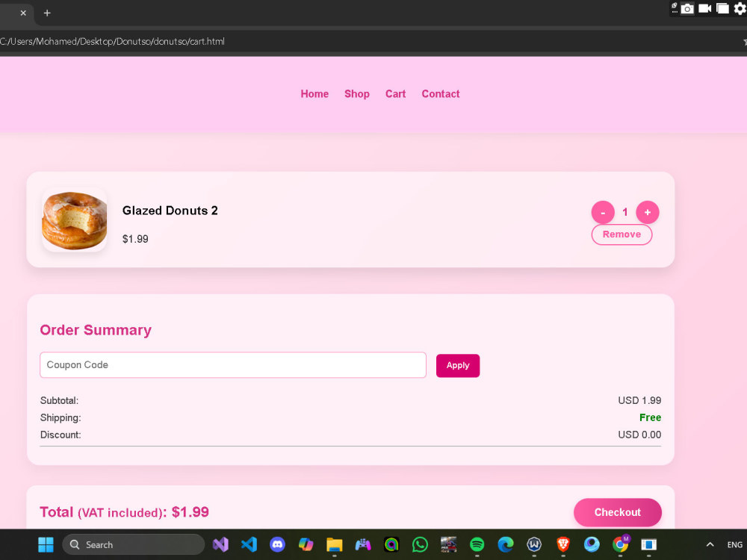Open Microsoft Edge from the taskbar
The height and width of the screenshot is (560, 747).
(x=506, y=544)
